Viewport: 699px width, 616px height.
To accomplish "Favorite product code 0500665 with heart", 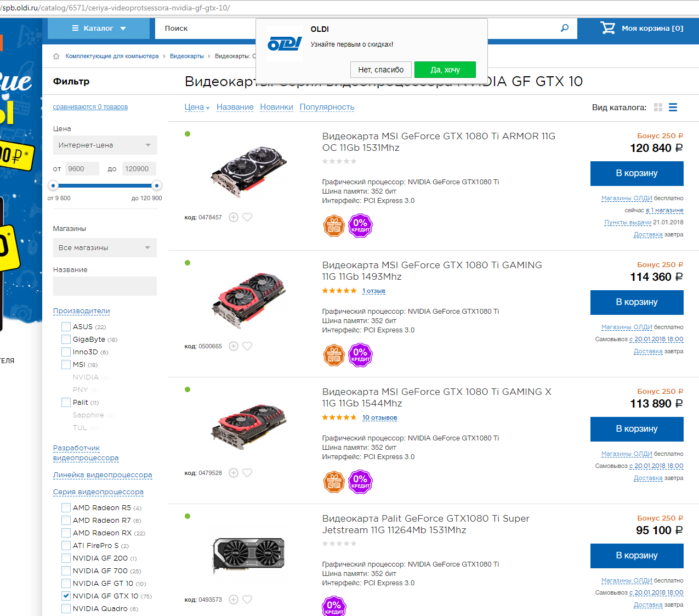I will pos(247,346).
